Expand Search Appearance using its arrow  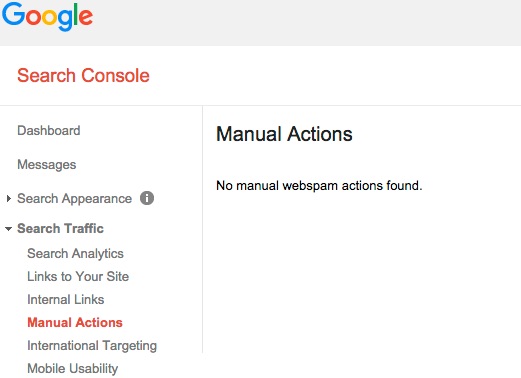(x=9, y=199)
